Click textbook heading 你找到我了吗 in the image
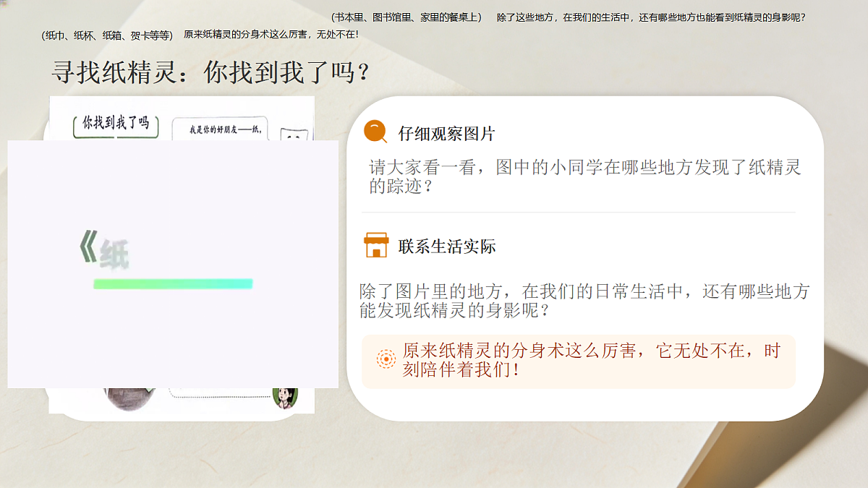The image size is (868, 488). click(116, 123)
